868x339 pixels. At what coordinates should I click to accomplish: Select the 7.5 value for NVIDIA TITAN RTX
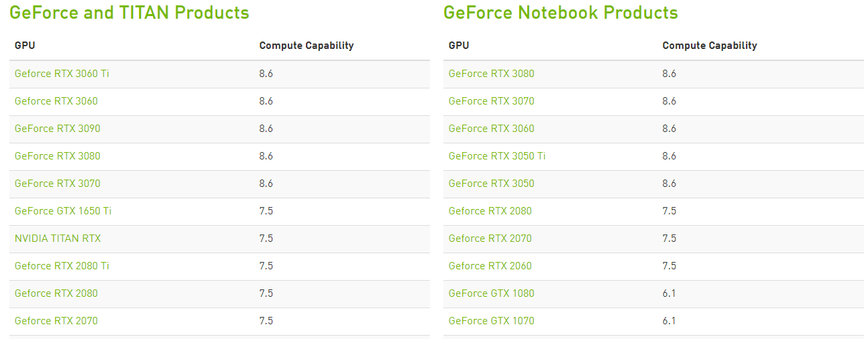(266, 239)
